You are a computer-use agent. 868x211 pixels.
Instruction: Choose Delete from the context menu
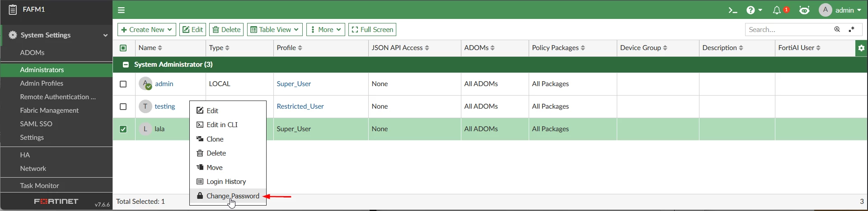point(228,153)
